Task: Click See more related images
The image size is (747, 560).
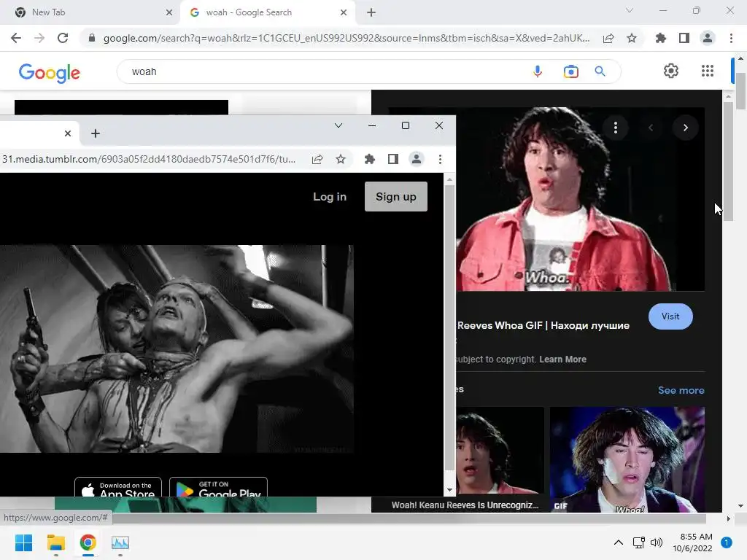Action: [681, 390]
